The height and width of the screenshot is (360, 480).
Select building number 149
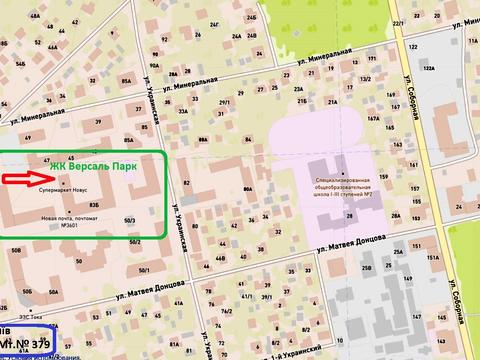(408, 278)
